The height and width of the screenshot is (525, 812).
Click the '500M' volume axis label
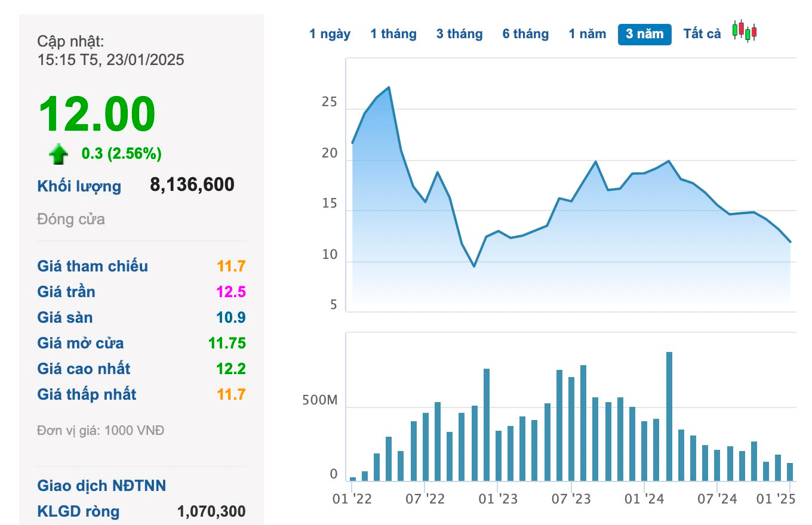[320, 401]
